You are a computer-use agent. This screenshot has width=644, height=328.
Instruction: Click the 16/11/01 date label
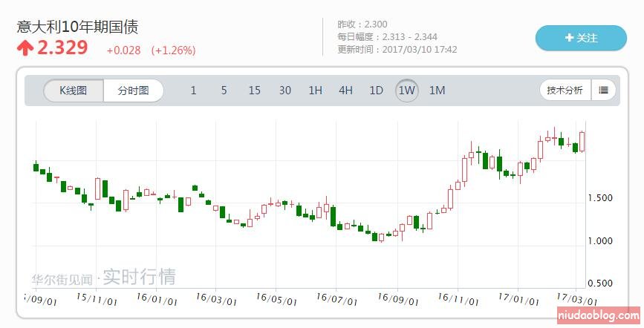pyautogui.click(x=458, y=299)
